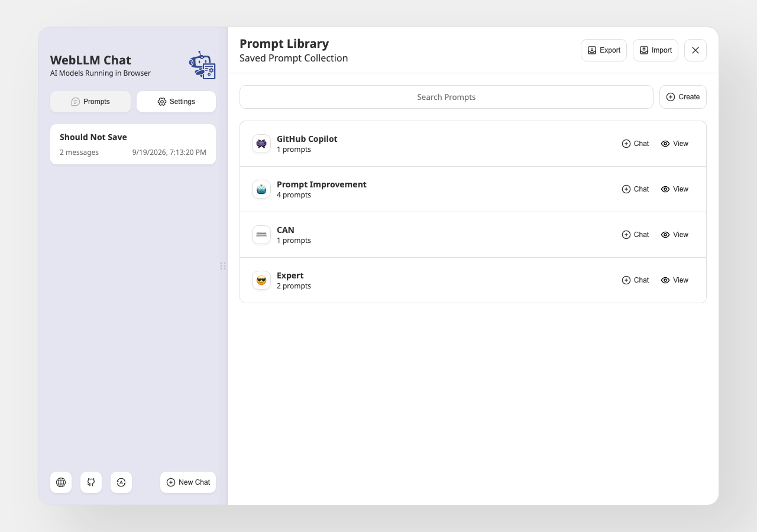Open the Should Not Save conversation
Screen dimensions: 757x532
[133, 144]
